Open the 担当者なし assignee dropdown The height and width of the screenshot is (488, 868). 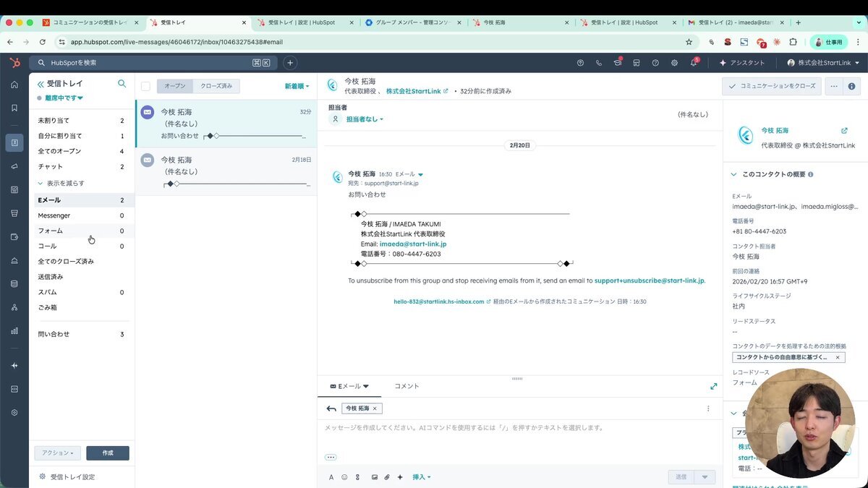coord(363,119)
